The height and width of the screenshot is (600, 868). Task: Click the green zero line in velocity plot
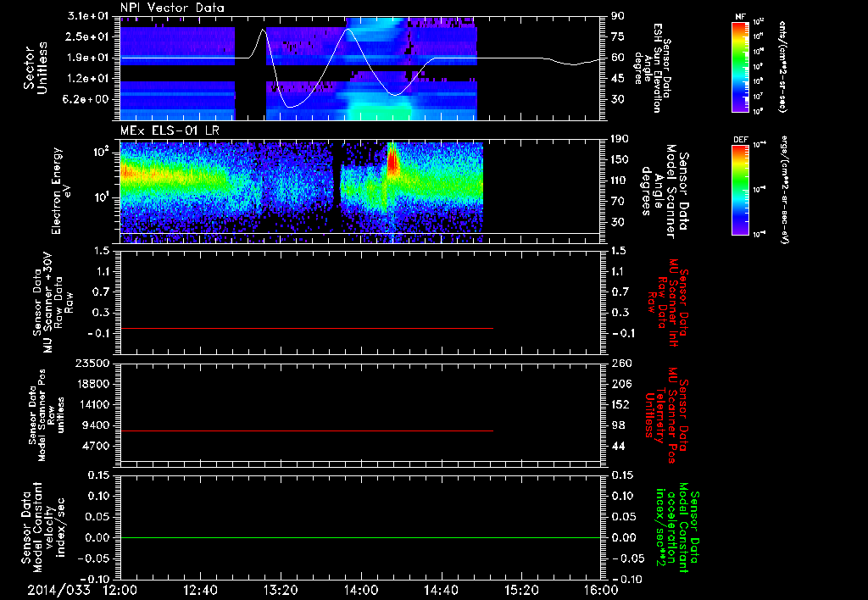[360, 538]
